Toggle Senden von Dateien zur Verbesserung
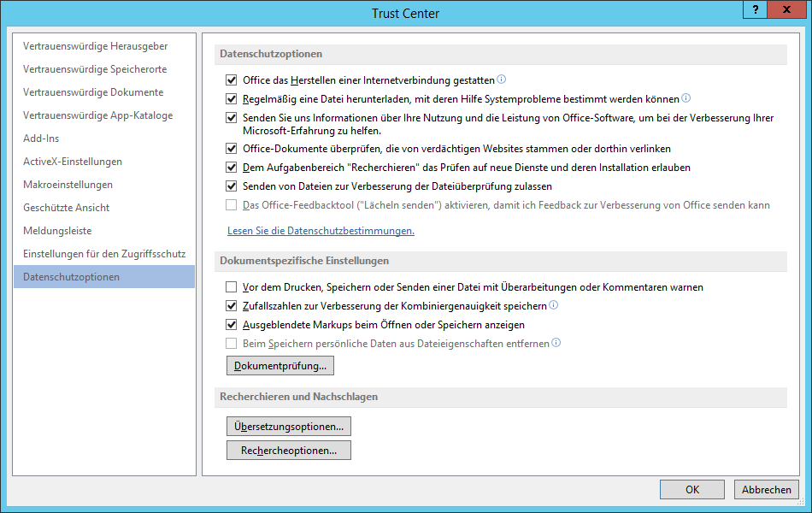This screenshot has height=513, width=812. pos(231,186)
